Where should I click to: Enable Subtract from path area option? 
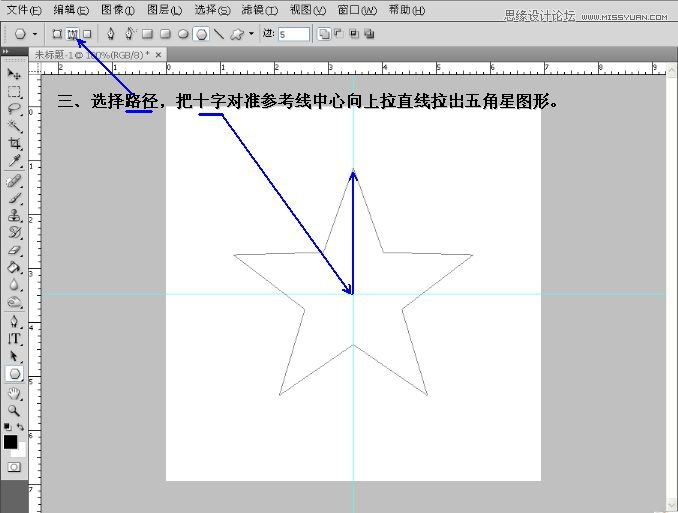click(x=339, y=34)
